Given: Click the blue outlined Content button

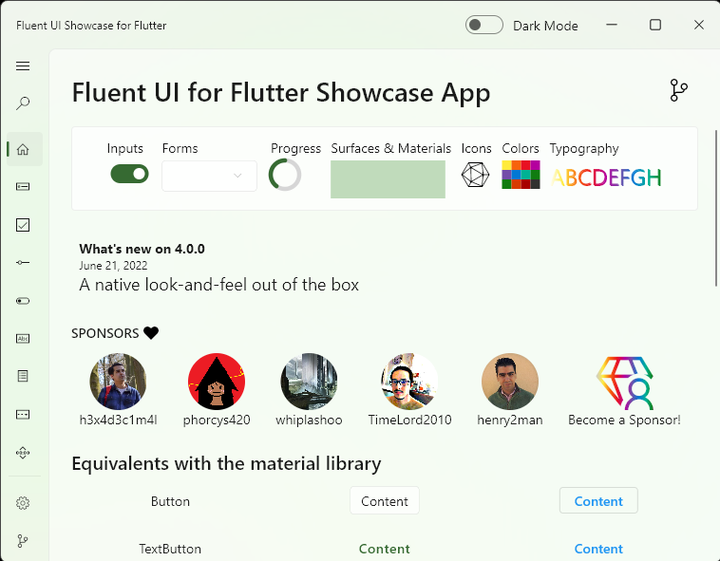Looking at the screenshot, I should 598,501.
